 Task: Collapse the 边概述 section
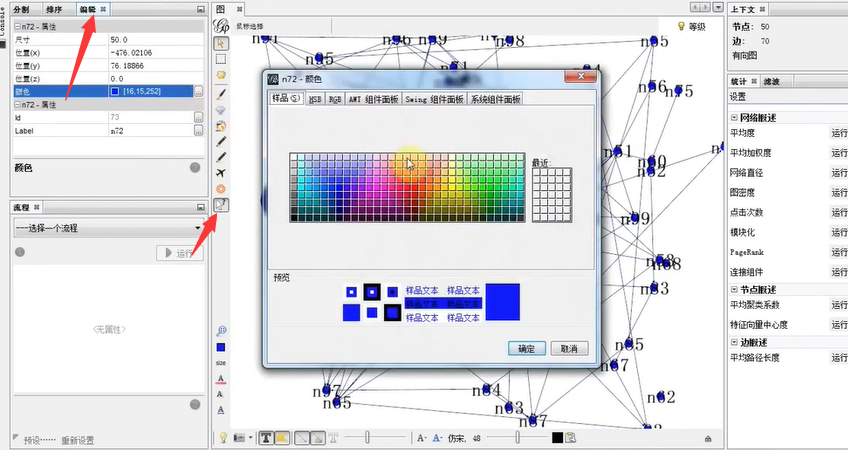(x=734, y=342)
